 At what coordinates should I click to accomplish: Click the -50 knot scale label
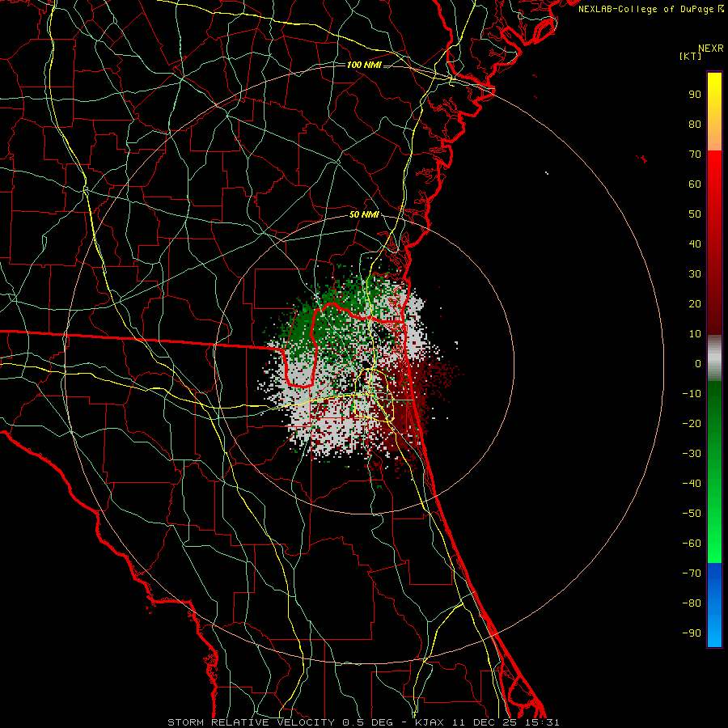(x=692, y=514)
